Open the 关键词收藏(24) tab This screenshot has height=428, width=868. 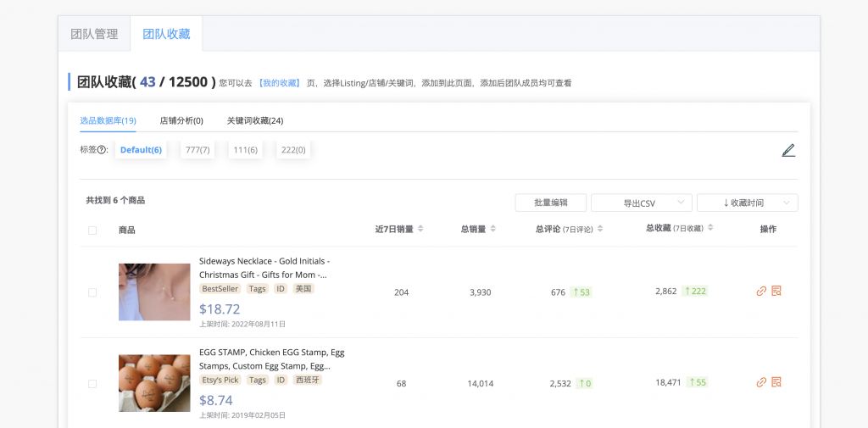(x=254, y=121)
